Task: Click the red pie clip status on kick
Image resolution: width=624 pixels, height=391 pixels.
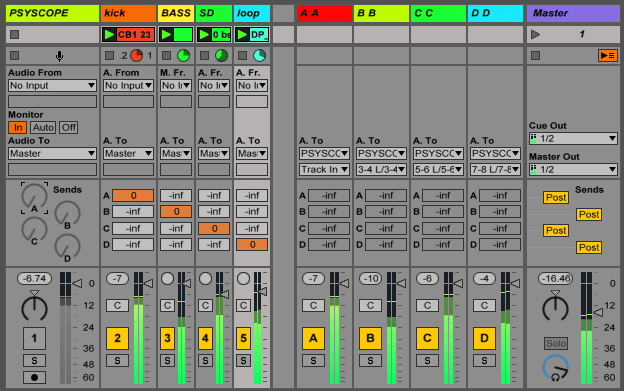Action: point(136,55)
